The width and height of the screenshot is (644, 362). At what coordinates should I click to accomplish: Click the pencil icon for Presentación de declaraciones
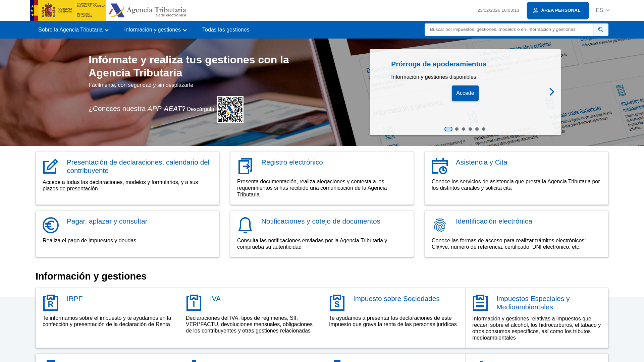click(51, 166)
